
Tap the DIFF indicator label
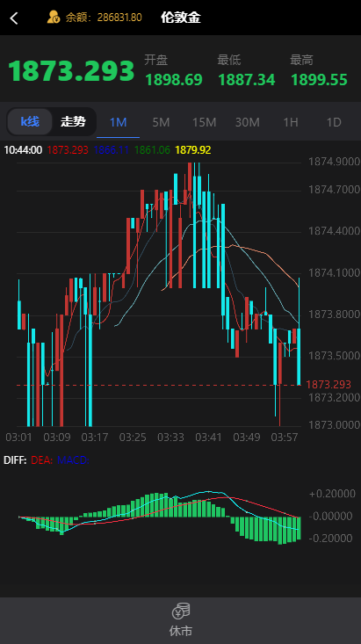15,460
